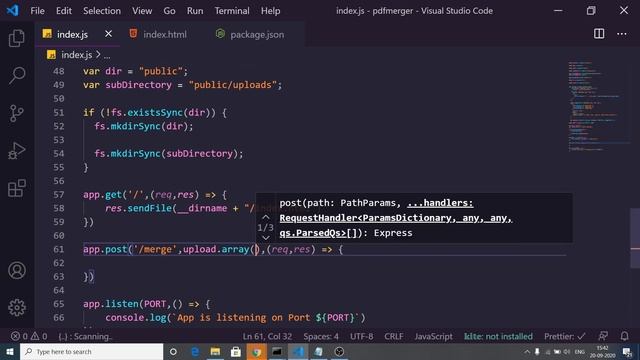Click sendFile on line 58
The image size is (640, 360).
click(x=149, y=208)
